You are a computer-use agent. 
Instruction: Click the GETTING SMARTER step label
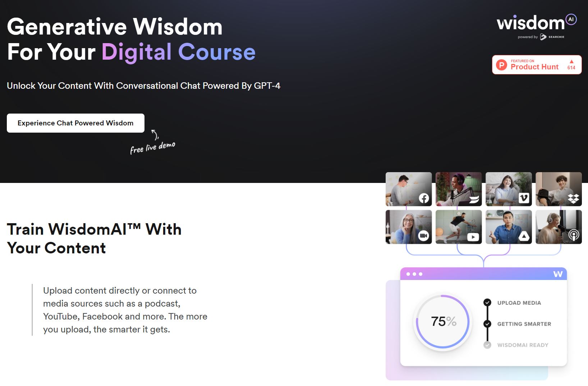pos(524,324)
